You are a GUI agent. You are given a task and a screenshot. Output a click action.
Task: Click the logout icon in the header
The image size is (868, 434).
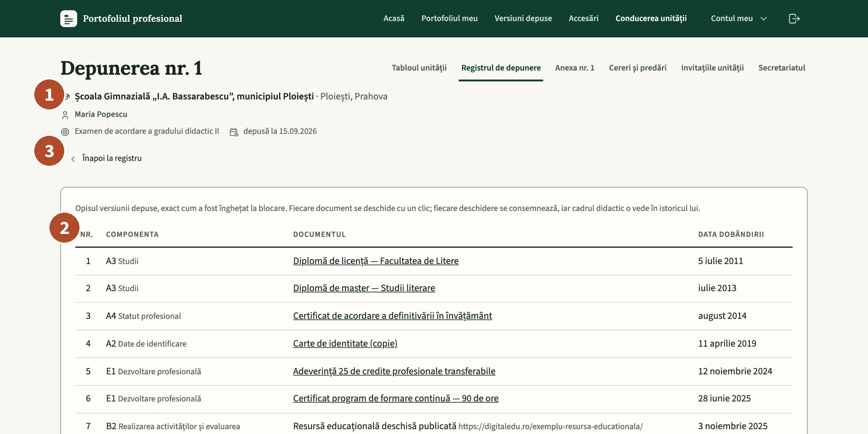tap(794, 19)
